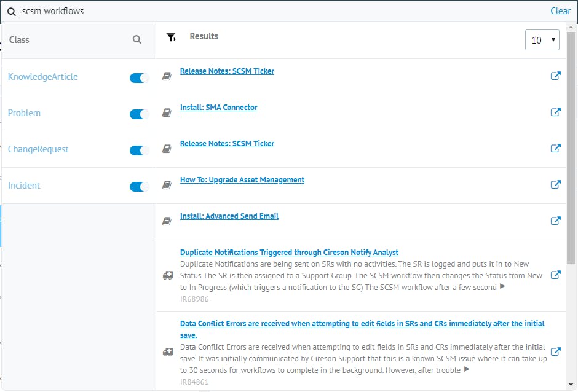Click knowledge article icon beside Install: Advanced Send Email
The image size is (578, 392).
[x=167, y=221]
